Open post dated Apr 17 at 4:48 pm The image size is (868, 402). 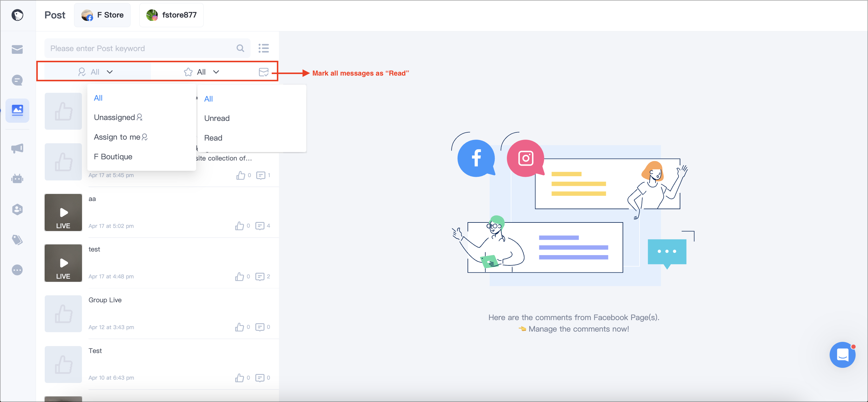click(x=111, y=277)
